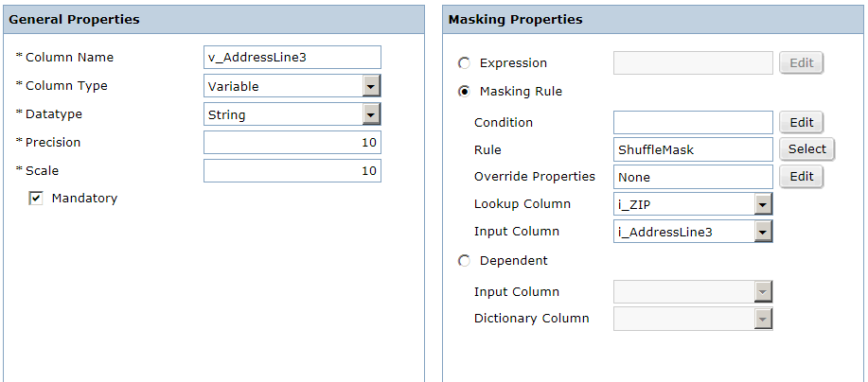Open the Lookup Column dropdown
Viewport: 868px width, 382px height.
coord(763,204)
